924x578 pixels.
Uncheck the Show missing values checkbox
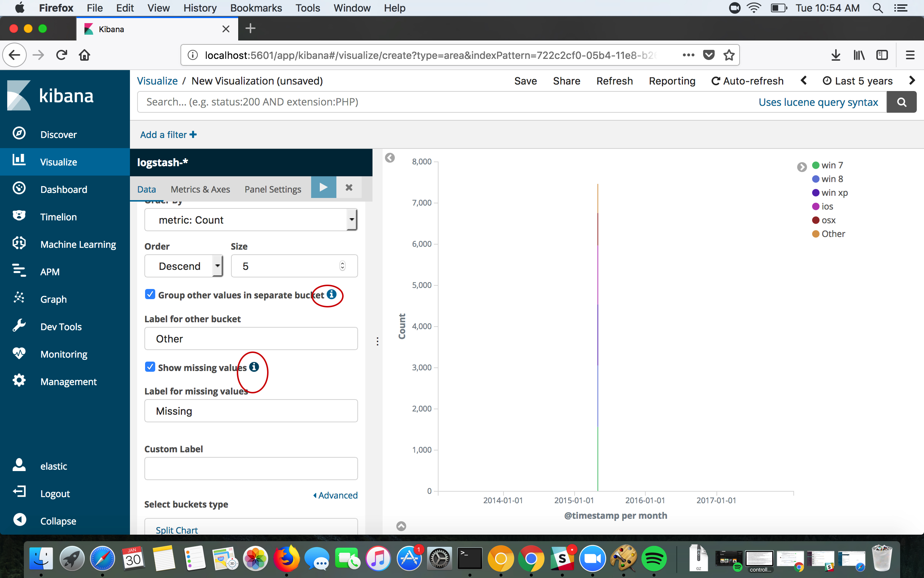point(150,367)
